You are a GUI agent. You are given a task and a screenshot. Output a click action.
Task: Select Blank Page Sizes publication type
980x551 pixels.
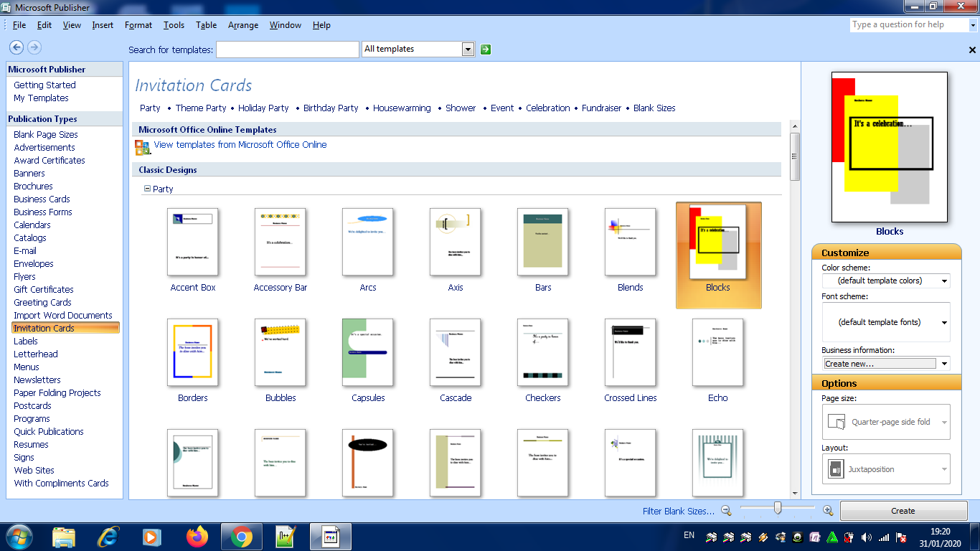point(46,135)
